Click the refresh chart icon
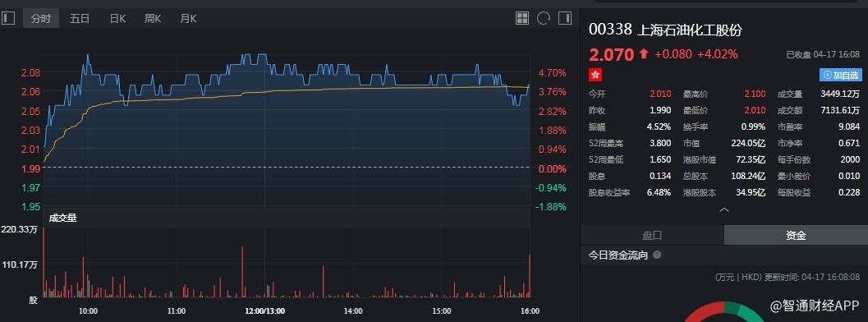The image size is (868, 322). click(x=543, y=18)
